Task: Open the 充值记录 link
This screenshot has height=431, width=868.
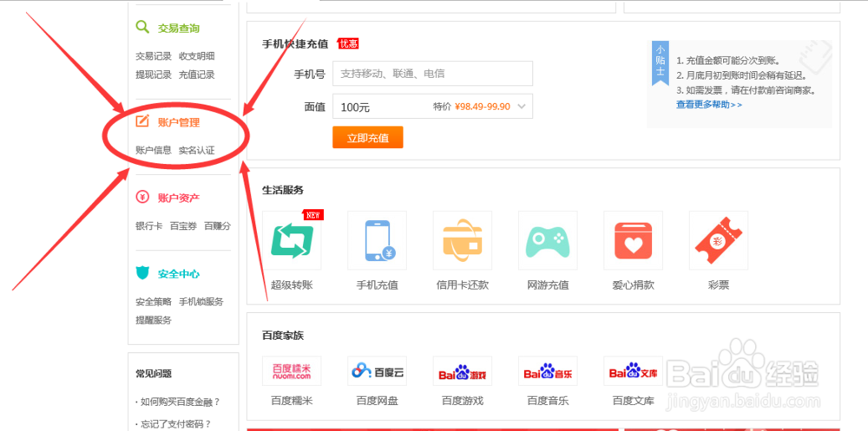Action: (196, 75)
